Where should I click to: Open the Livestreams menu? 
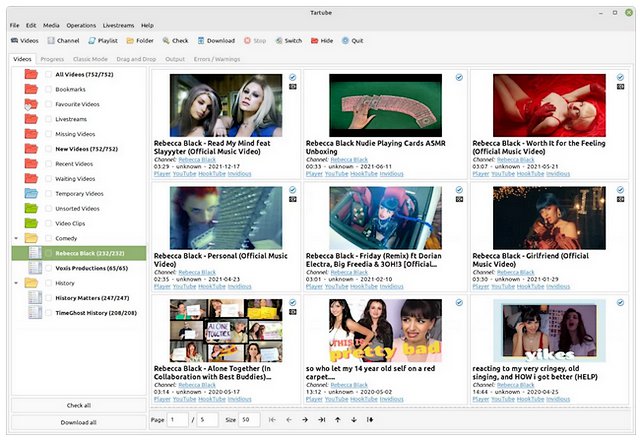[118, 25]
